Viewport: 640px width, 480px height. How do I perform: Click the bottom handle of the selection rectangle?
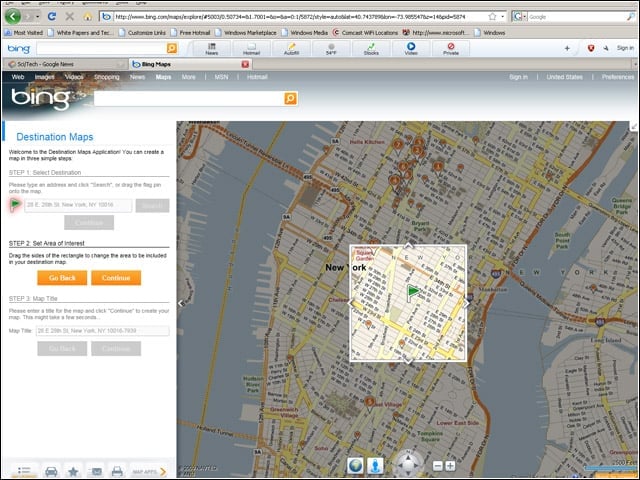click(x=408, y=361)
